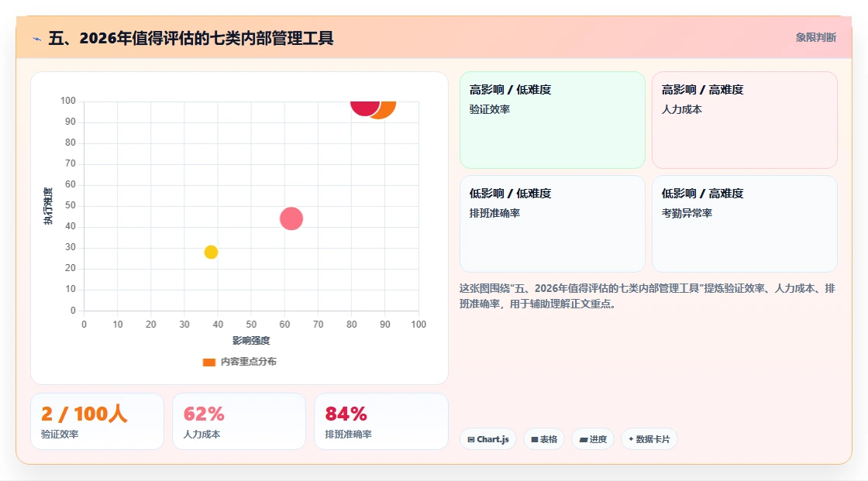This screenshot has width=868, height=481.
Task: Click the 执行难度 y-axis title
Action: (48, 206)
